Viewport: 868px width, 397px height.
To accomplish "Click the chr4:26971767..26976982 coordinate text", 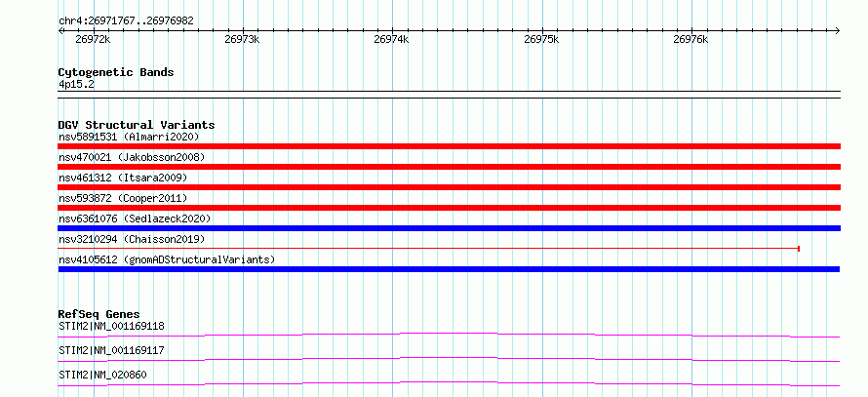I will (126, 20).
